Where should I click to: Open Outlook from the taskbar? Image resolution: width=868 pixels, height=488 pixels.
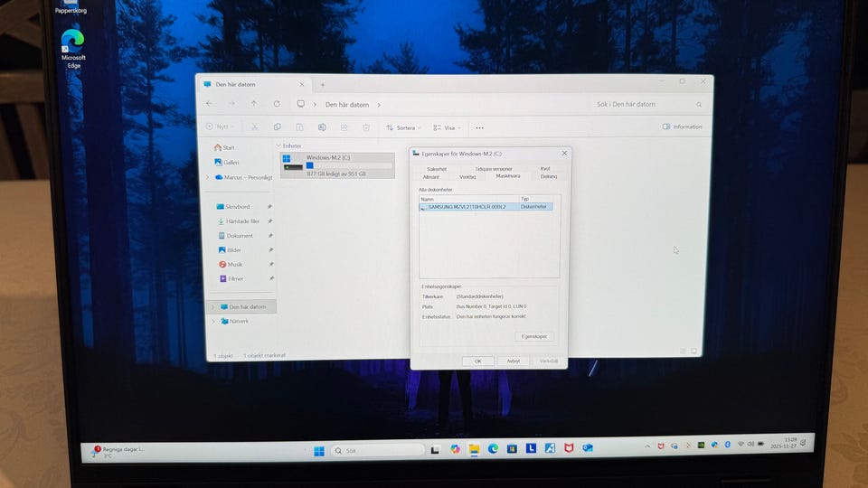pos(588,447)
